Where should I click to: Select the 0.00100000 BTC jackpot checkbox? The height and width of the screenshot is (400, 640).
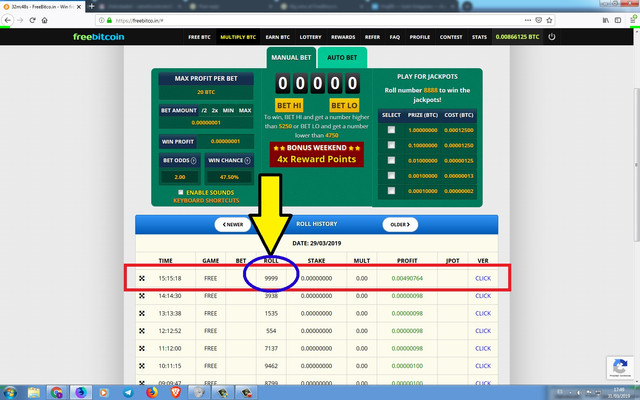pyautogui.click(x=391, y=176)
